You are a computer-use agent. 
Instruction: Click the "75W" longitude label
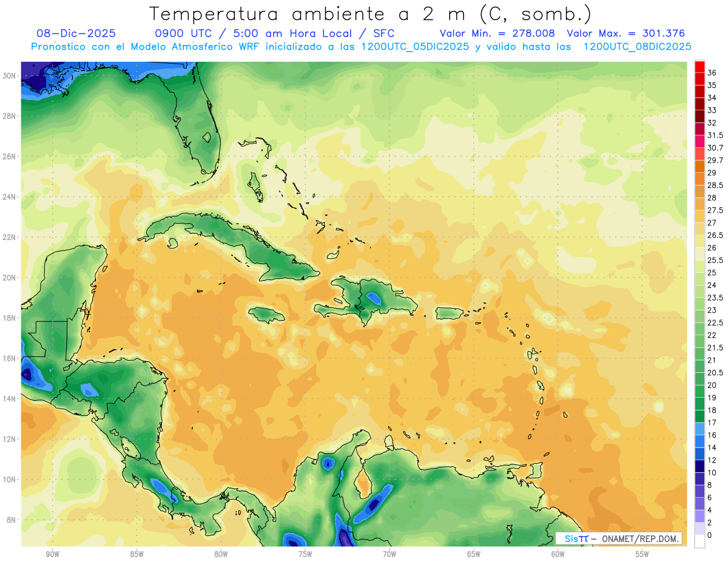(305, 554)
